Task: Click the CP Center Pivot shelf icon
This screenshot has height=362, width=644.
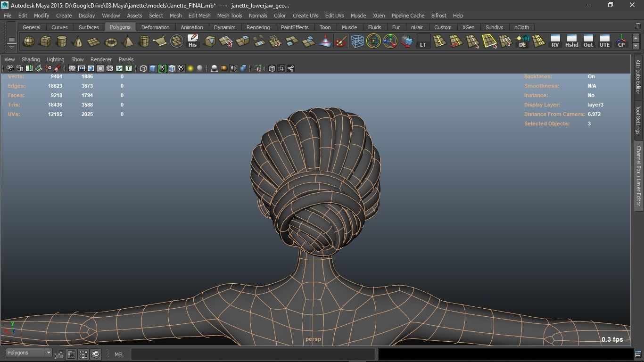Action: point(621,41)
